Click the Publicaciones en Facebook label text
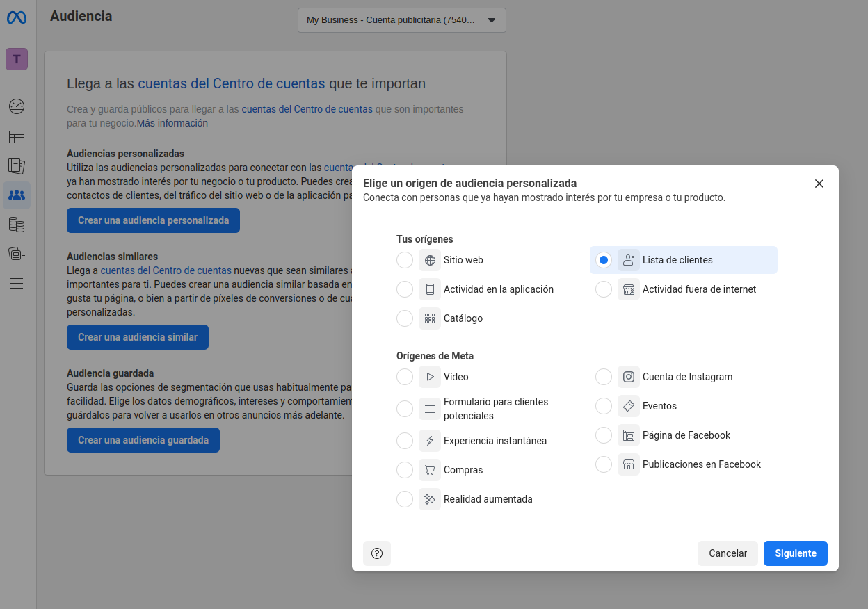 [702, 464]
